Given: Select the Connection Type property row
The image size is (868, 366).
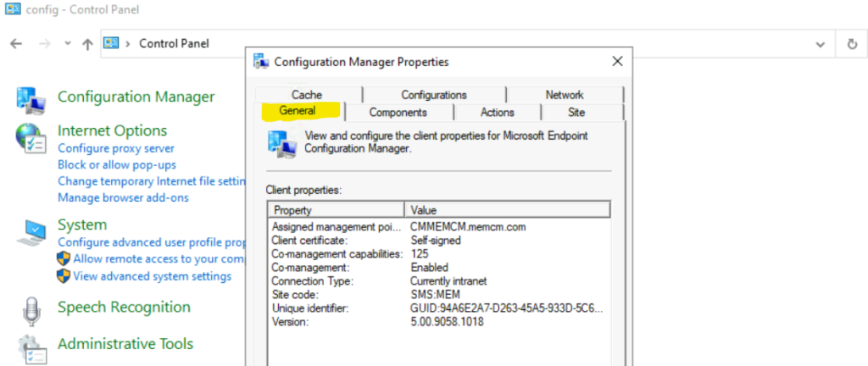Looking at the screenshot, I should coord(439,281).
